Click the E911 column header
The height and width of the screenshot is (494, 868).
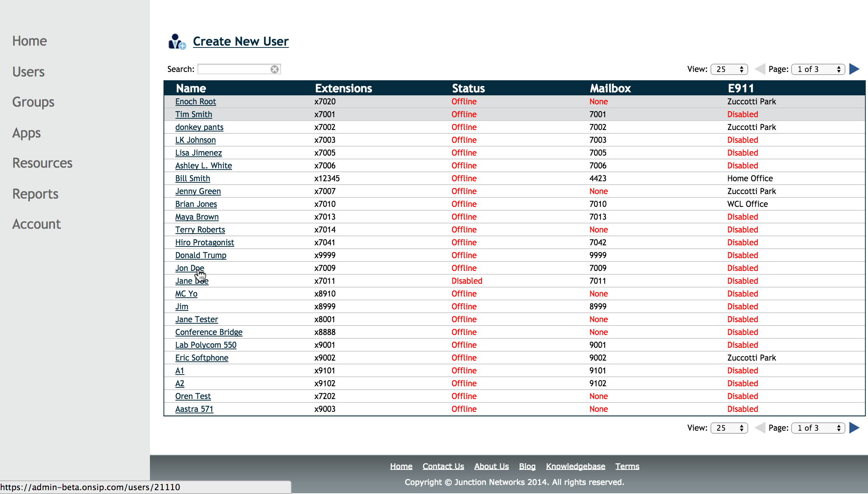tap(741, 88)
